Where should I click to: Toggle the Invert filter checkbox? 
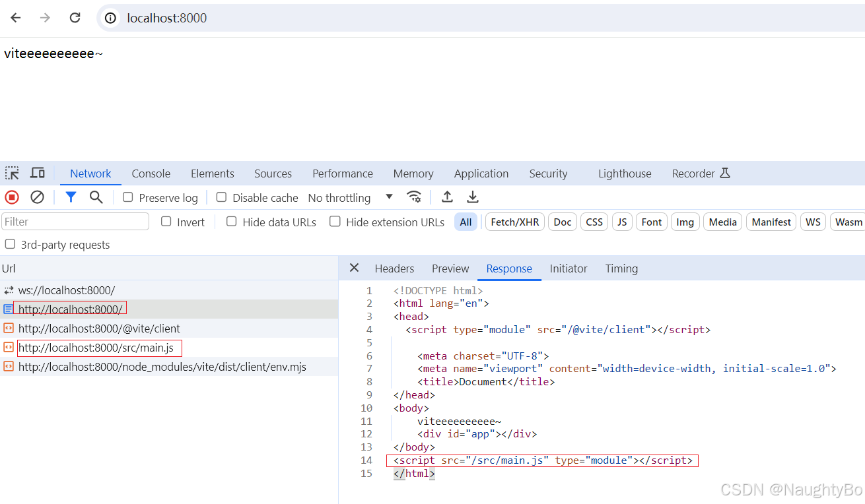coord(166,222)
